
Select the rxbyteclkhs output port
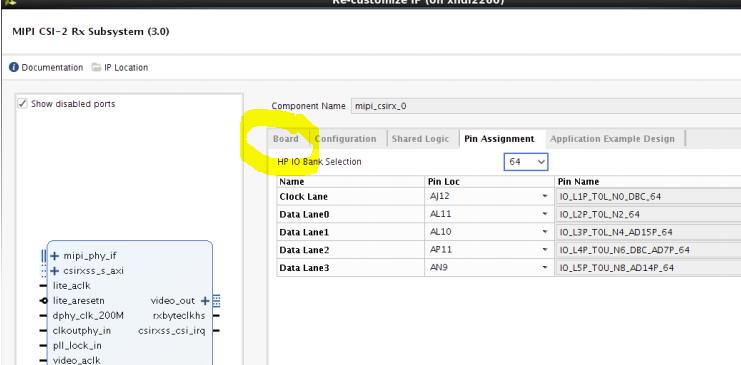pos(179,316)
